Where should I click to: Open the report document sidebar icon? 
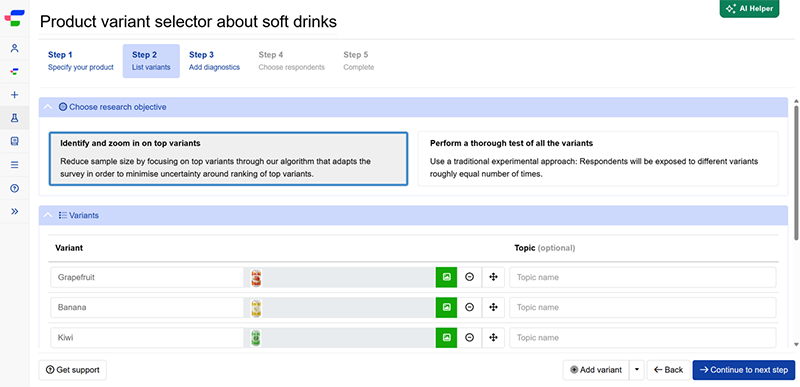14,141
